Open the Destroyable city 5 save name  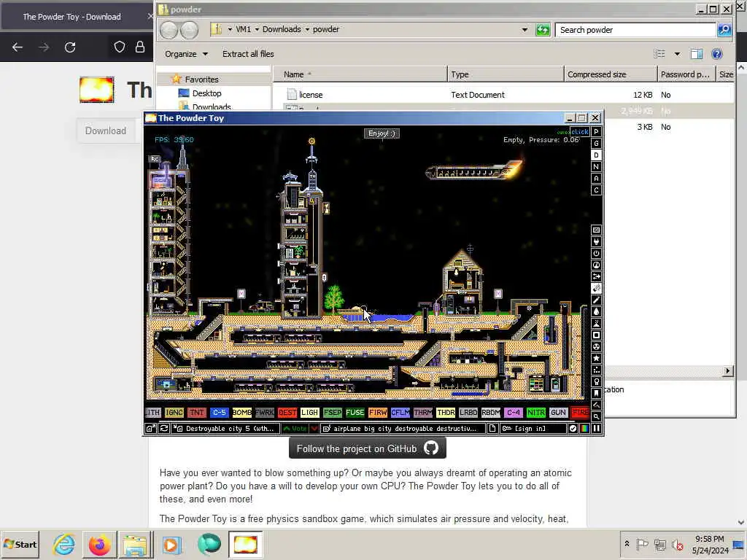pyautogui.click(x=226, y=429)
